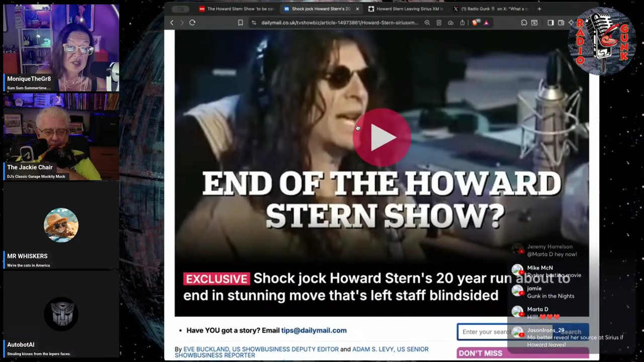Click 'The Jackie Chair' name label
The width and height of the screenshot is (644, 362).
30,167
